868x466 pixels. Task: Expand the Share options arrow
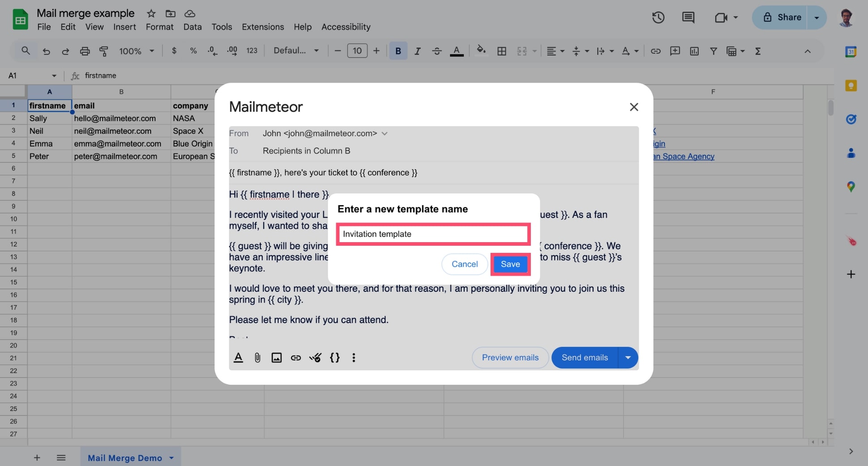click(817, 17)
